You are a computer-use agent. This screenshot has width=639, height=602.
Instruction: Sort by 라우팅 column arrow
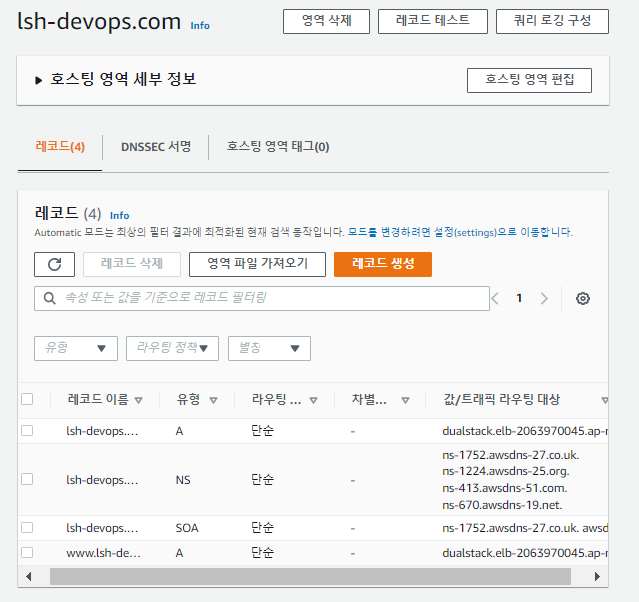313,400
